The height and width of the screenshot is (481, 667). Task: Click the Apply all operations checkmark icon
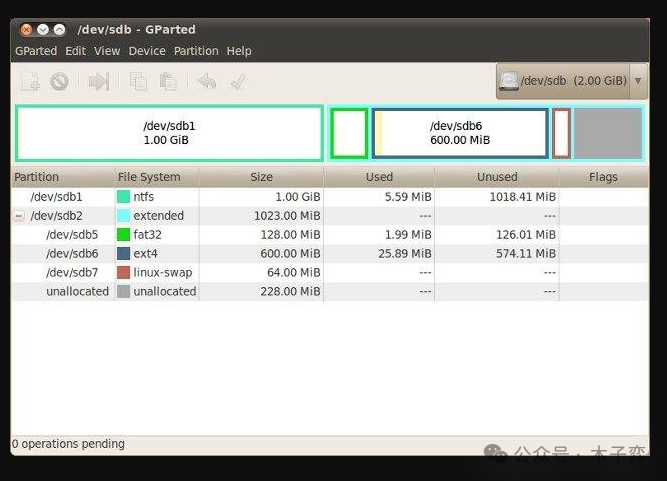pos(237,81)
